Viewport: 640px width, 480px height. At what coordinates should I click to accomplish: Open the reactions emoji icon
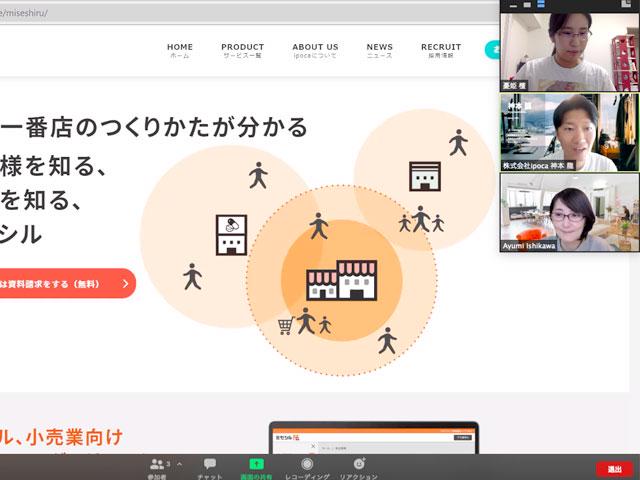(x=359, y=464)
